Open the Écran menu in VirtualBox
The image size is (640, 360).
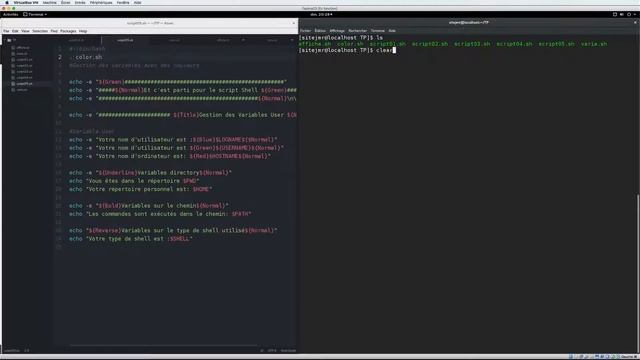pyautogui.click(x=65, y=2)
